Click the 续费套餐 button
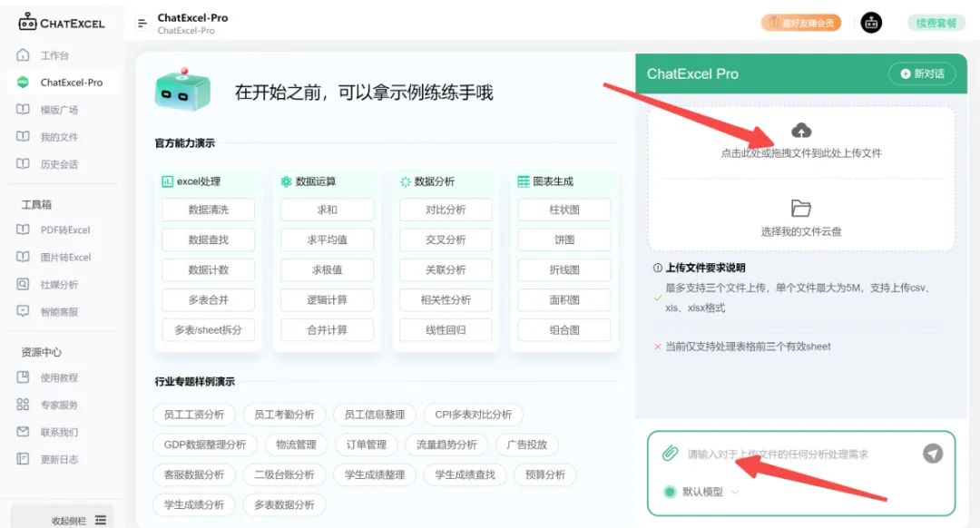This screenshot has width=980, height=528. [937, 22]
